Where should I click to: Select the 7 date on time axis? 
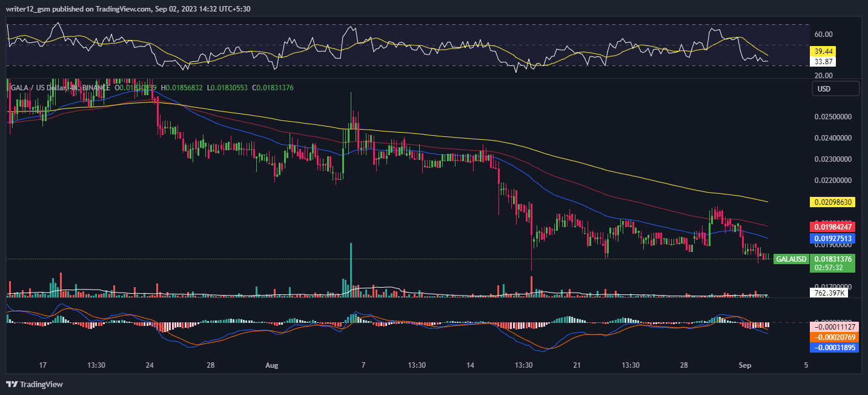[363, 366]
